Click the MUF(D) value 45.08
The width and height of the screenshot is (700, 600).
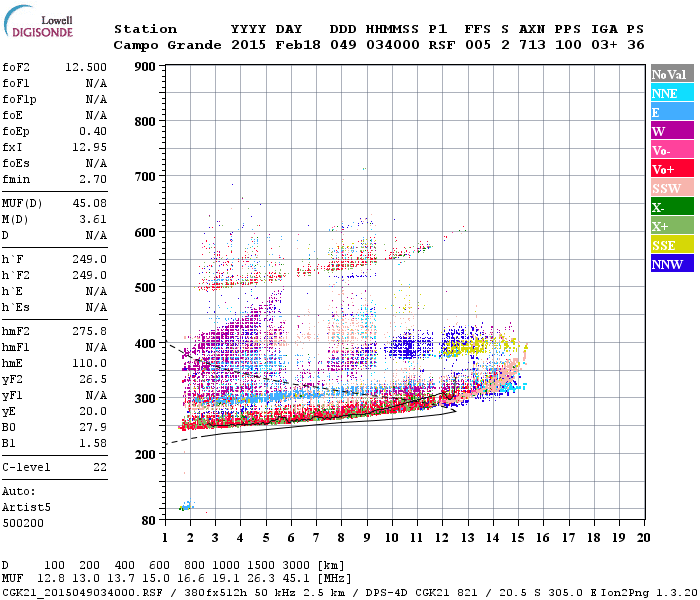click(x=89, y=203)
